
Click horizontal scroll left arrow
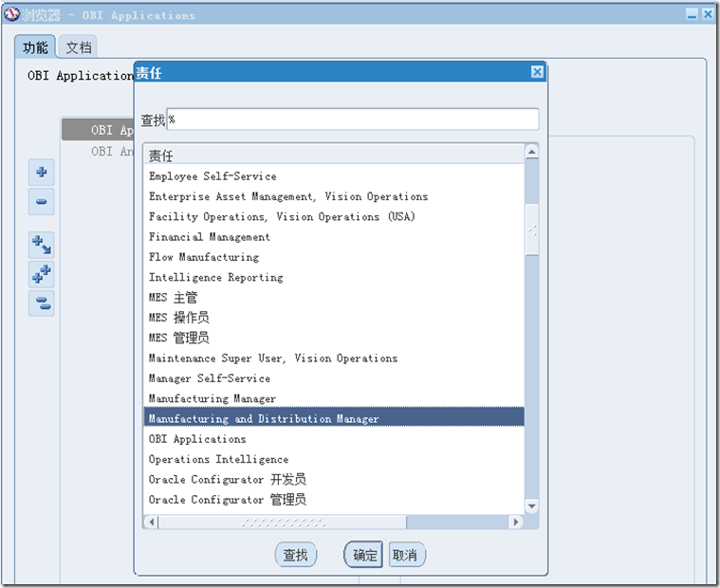151,522
